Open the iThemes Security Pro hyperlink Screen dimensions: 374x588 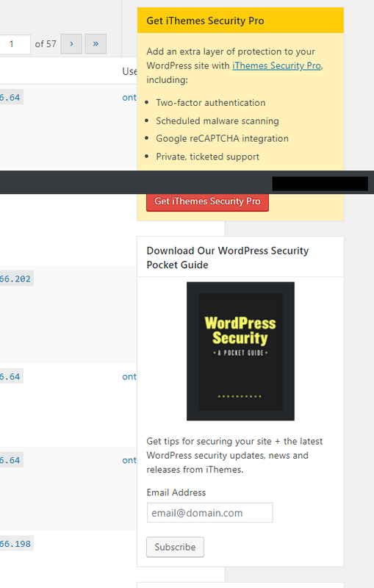[276, 65]
